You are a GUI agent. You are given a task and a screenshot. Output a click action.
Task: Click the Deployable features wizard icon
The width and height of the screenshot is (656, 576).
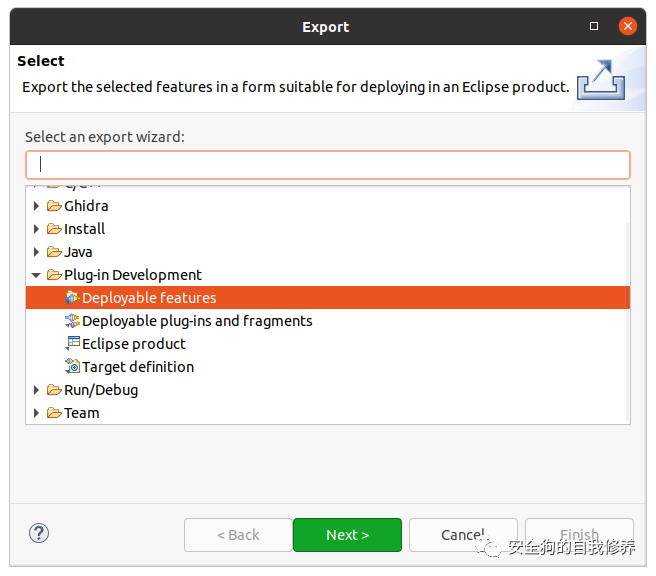pyautogui.click(x=72, y=298)
